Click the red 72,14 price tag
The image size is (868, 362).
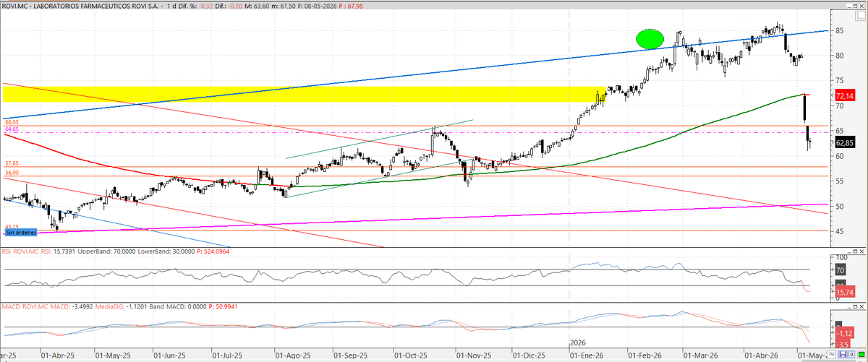845,95
